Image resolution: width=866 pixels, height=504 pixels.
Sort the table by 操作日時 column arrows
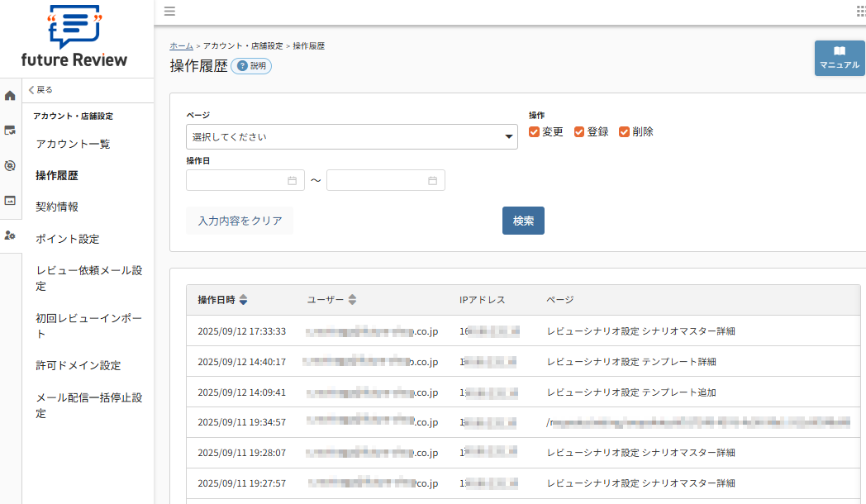coord(243,300)
